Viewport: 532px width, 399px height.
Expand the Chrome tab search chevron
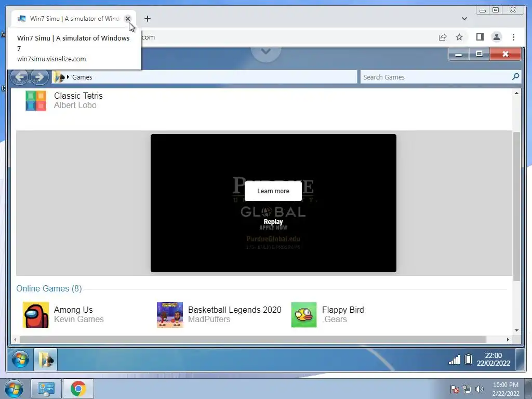[464, 19]
